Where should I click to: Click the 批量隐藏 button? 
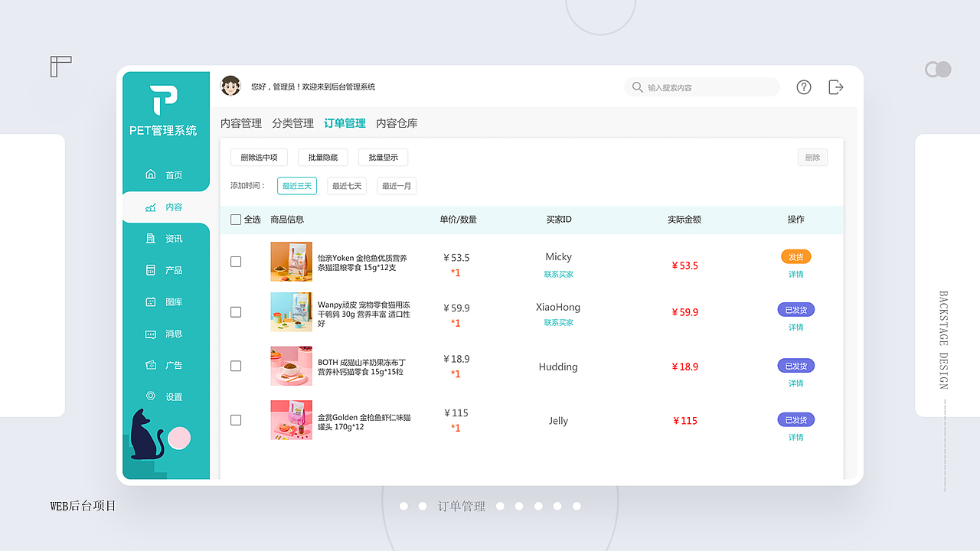[323, 158]
